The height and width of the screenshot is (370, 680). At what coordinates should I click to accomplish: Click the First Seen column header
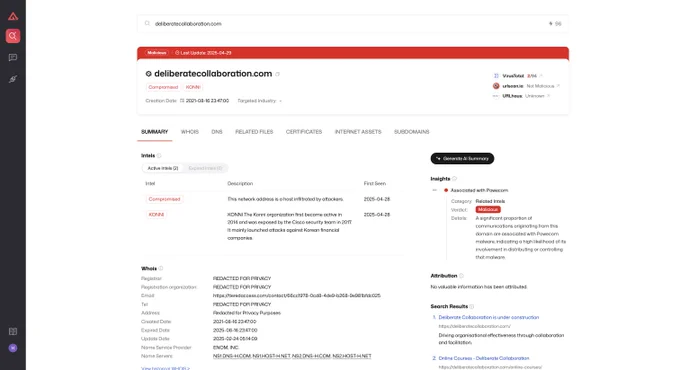pyautogui.click(x=375, y=183)
